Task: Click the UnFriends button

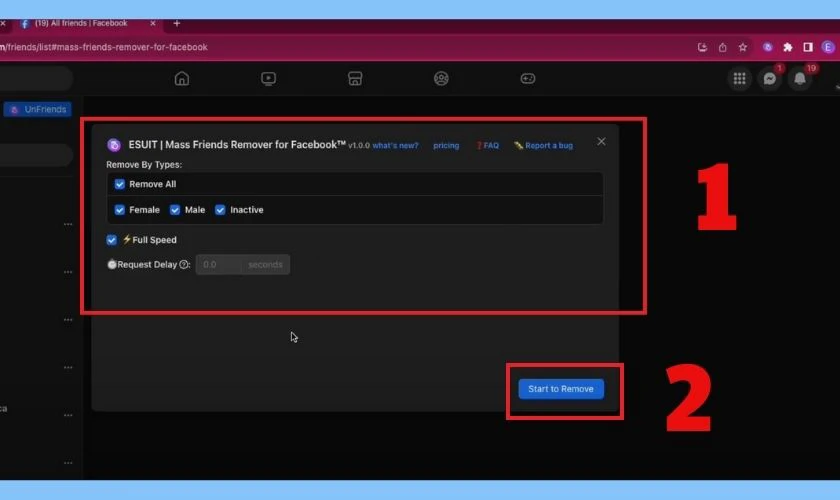Action: (38, 109)
